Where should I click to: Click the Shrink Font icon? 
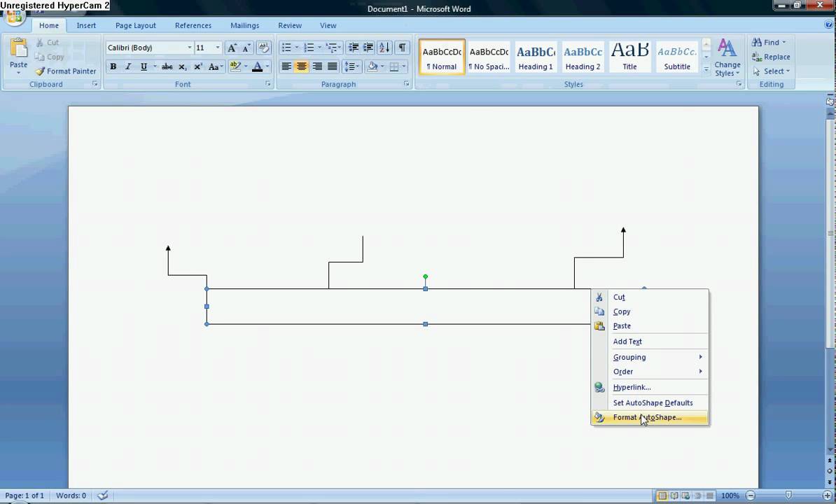[246, 48]
